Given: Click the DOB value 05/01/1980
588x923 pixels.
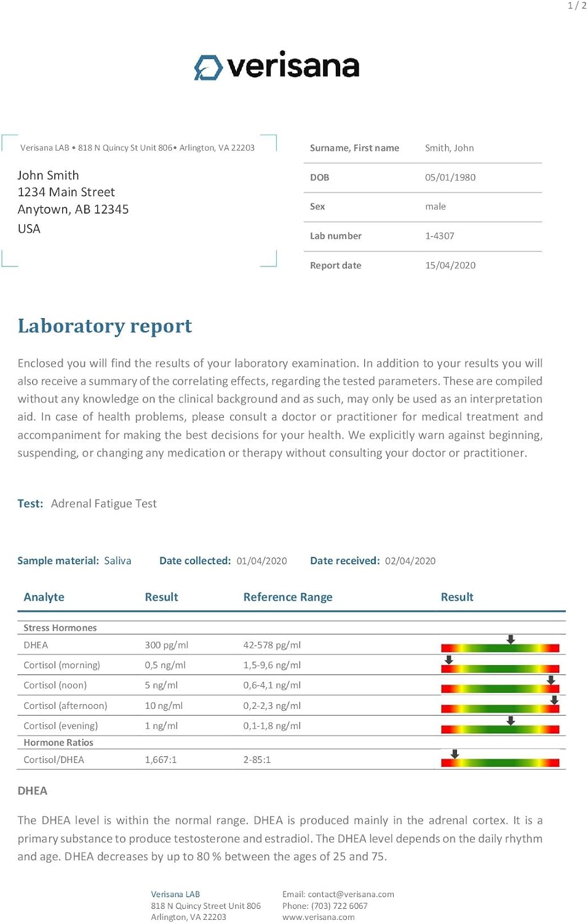Looking at the screenshot, I should (x=450, y=177).
